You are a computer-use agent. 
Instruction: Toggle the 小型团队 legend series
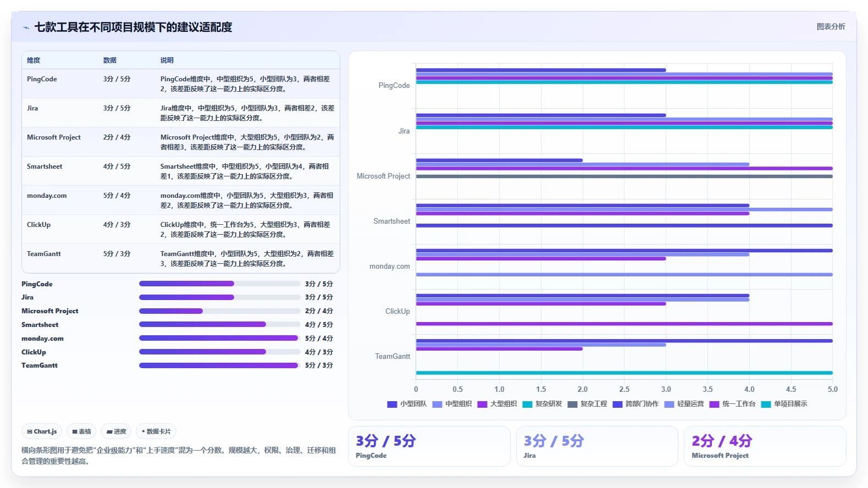[x=407, y=404]
